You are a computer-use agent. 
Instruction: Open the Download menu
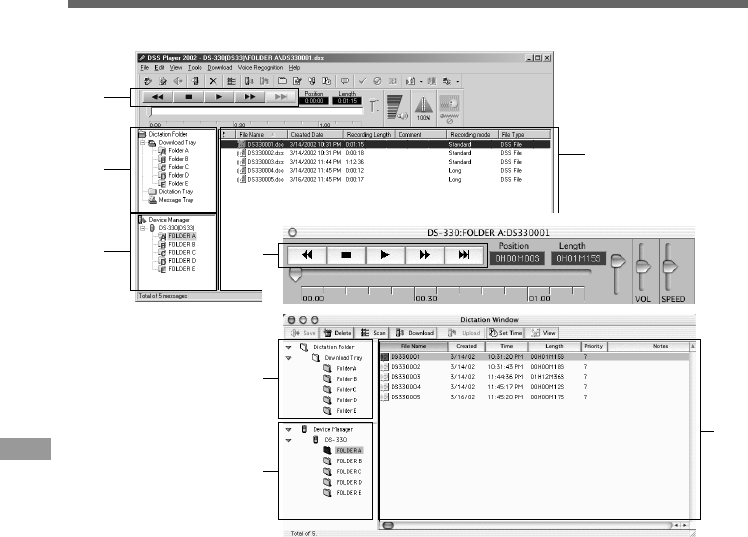(220, 68)
